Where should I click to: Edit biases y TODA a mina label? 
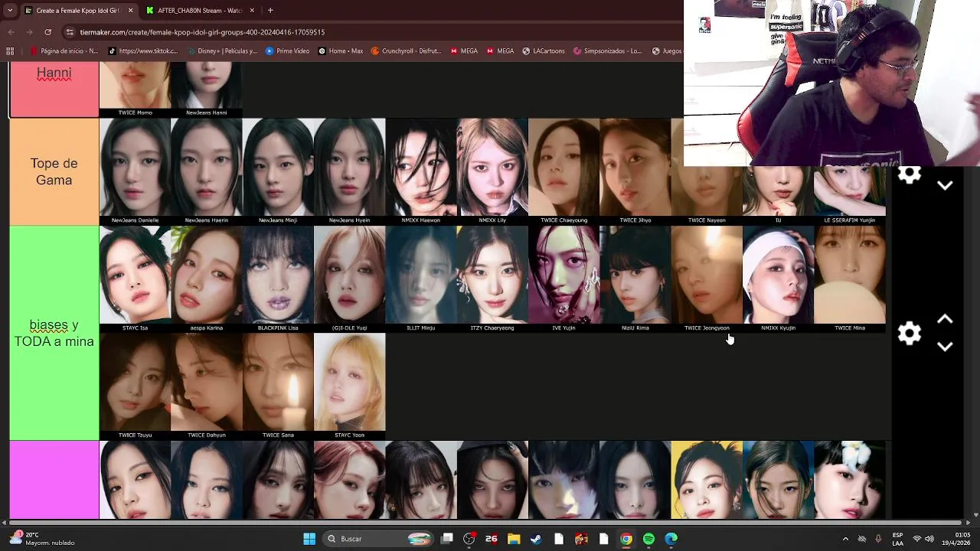tap(54, 334)
